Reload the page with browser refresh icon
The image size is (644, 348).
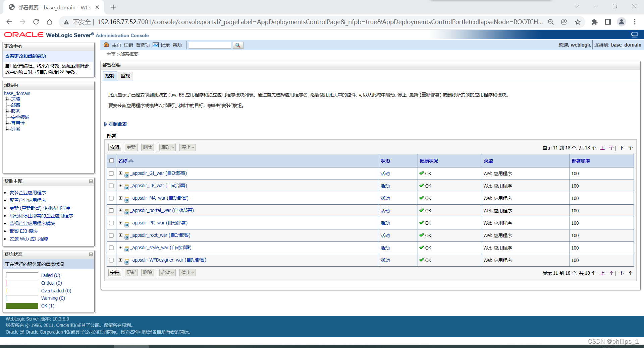[36, 22]
